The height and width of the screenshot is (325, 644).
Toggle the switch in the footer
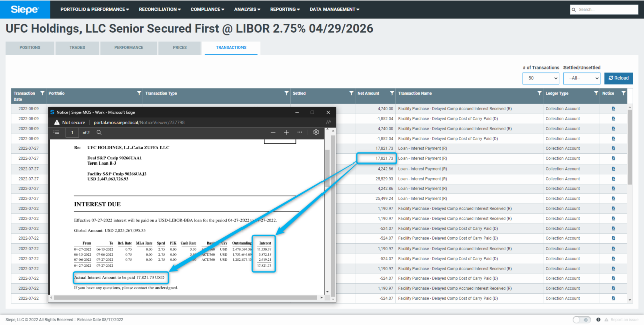(x=582, y=320)
